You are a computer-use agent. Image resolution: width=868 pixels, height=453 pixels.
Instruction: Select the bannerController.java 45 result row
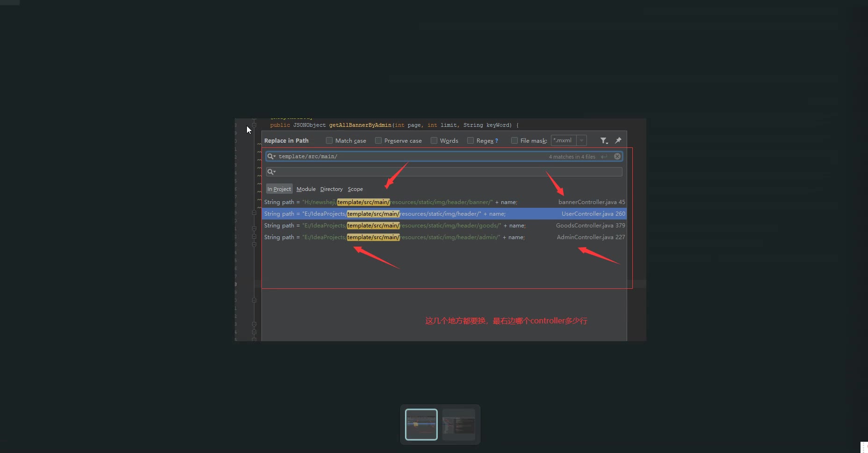click(x=444, y=202)
